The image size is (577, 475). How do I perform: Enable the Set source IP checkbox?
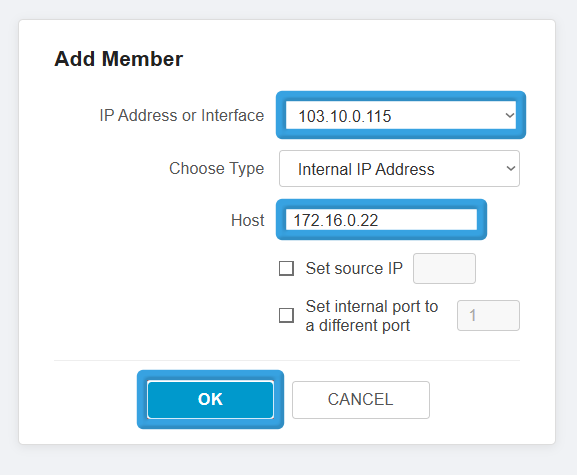286,268
